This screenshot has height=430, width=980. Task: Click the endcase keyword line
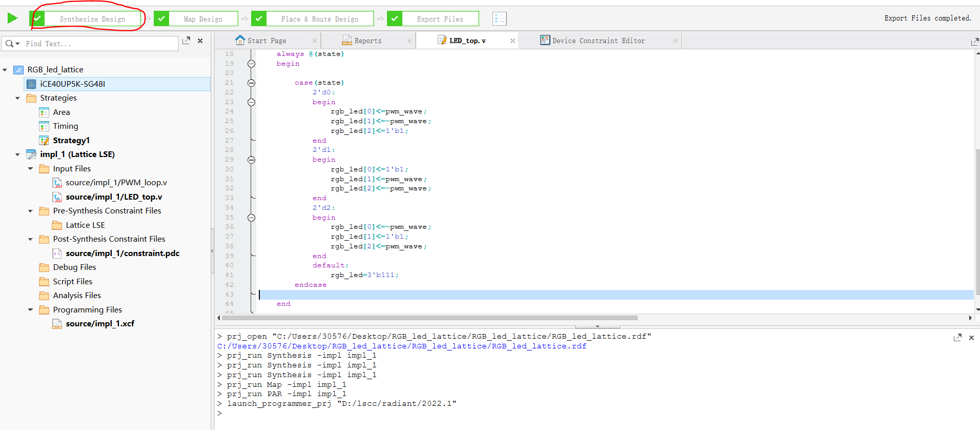(x=311, y=285)
